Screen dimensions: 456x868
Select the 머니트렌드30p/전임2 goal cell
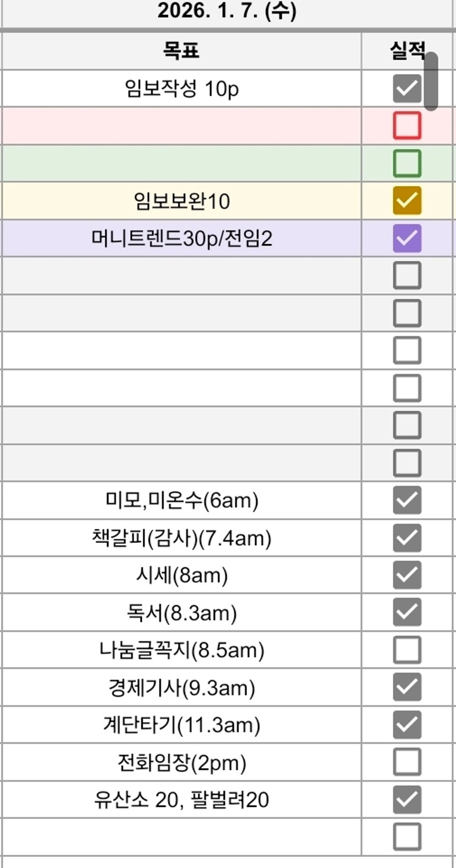(x=181, y=238)
